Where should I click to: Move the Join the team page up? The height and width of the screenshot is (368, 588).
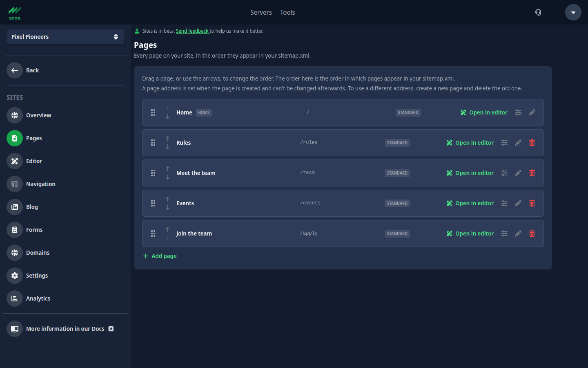point(167,229)
